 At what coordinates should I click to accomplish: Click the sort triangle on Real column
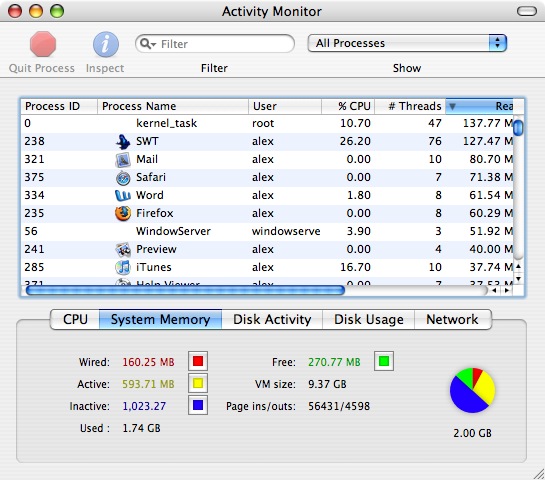pos(452,106)
